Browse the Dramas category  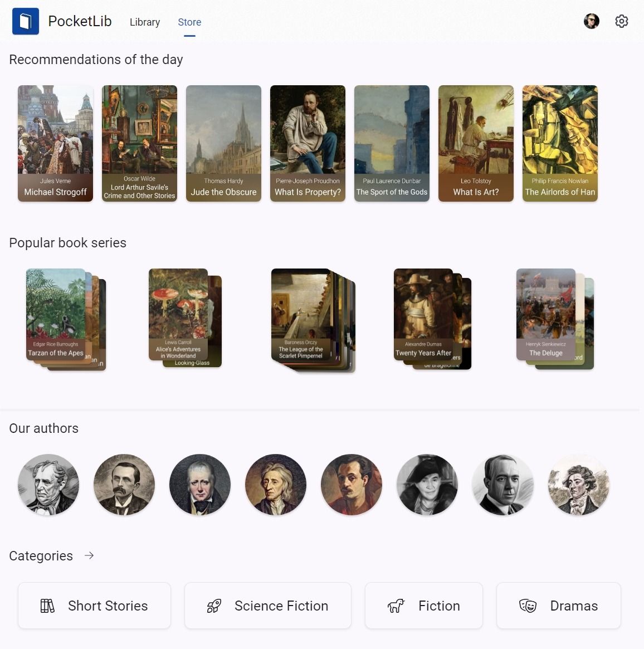[559, 606]
